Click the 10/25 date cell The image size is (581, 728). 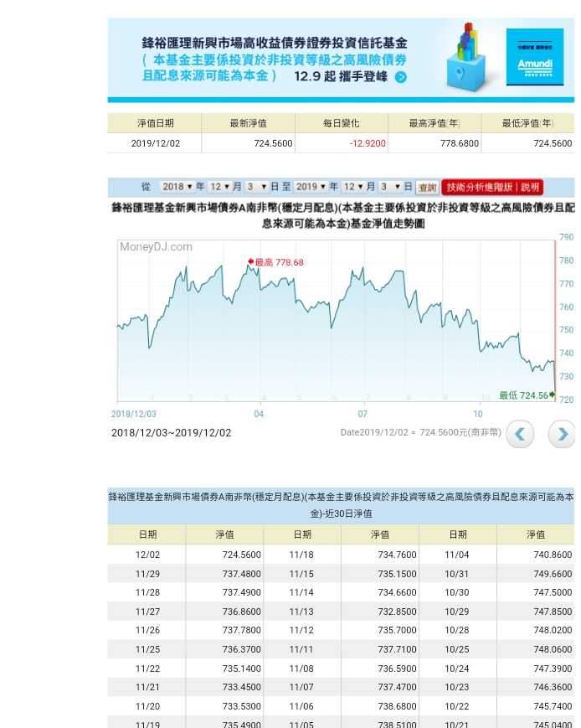tap(457, 649)
